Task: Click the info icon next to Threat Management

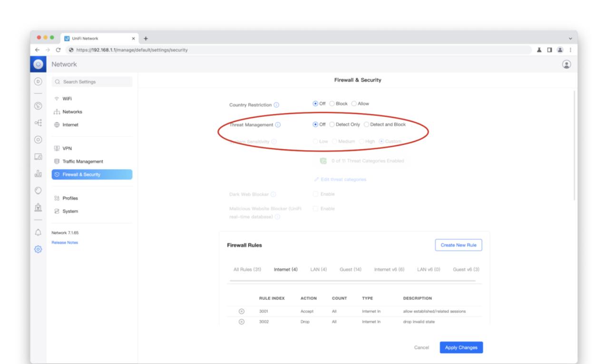Action: coord(278,125)
